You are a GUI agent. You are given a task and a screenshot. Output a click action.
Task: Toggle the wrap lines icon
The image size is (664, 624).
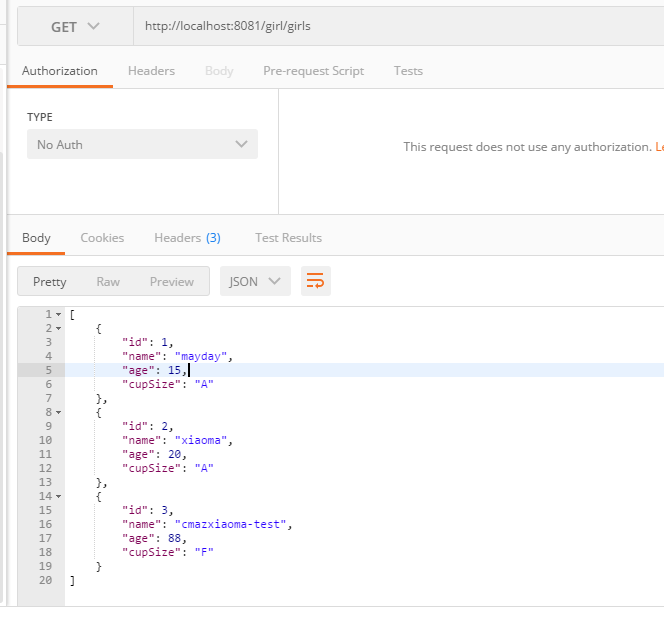315,281
